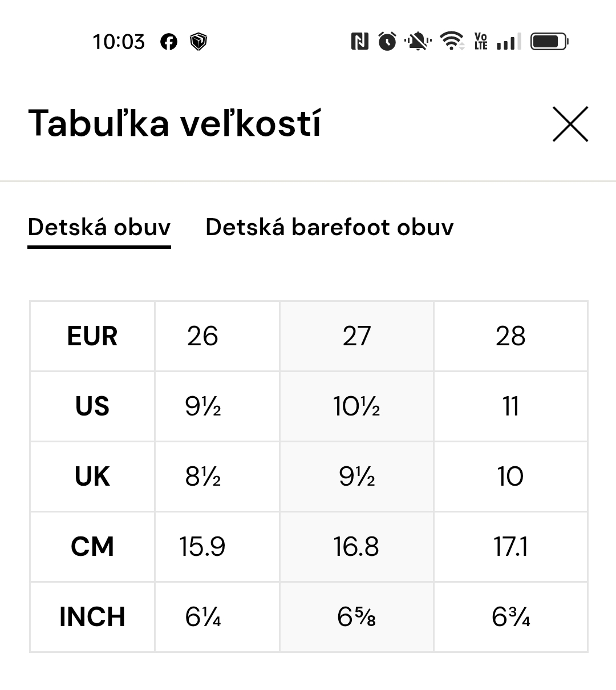Tap the Facebook notification icon
This screenshot has width=616, height=690.
[169, 42]
